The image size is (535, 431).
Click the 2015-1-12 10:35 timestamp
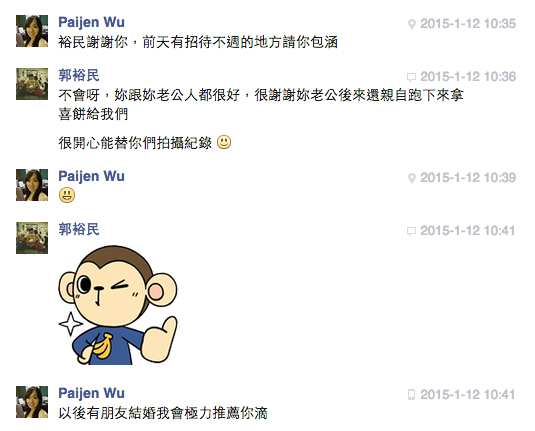tap(468, 24)
